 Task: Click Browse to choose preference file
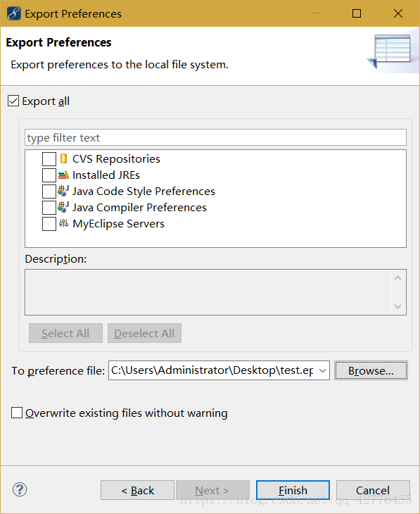coord(371,371)
